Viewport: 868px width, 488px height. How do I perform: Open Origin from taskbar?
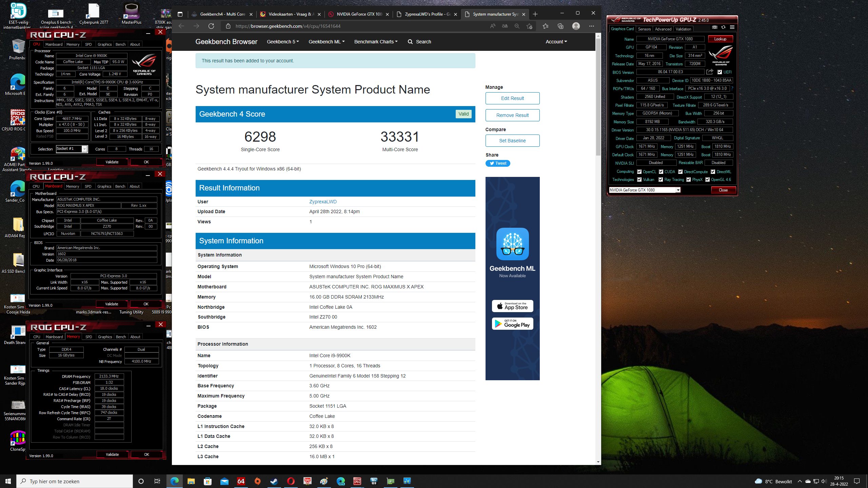point(258,481)
